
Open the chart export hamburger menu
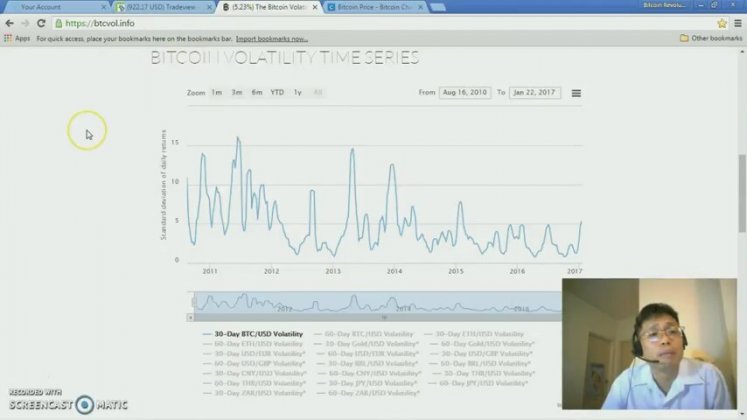[576, 93]
